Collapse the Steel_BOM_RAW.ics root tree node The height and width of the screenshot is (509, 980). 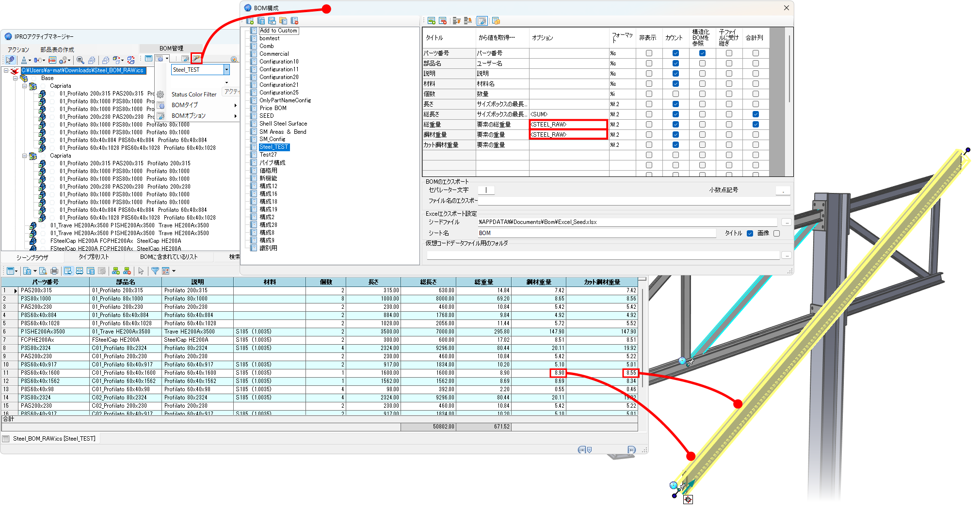coord(6,70)
